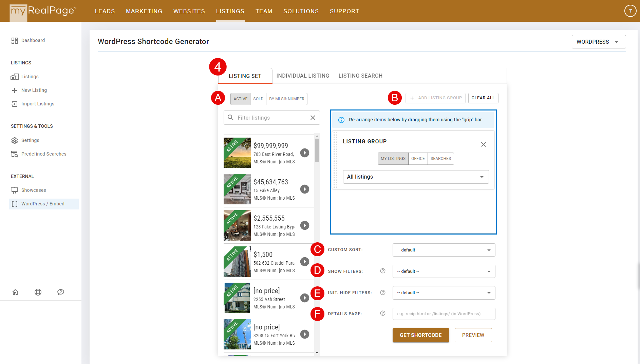
Task: Click the Import Listings icon
Action: click(14, 104)
